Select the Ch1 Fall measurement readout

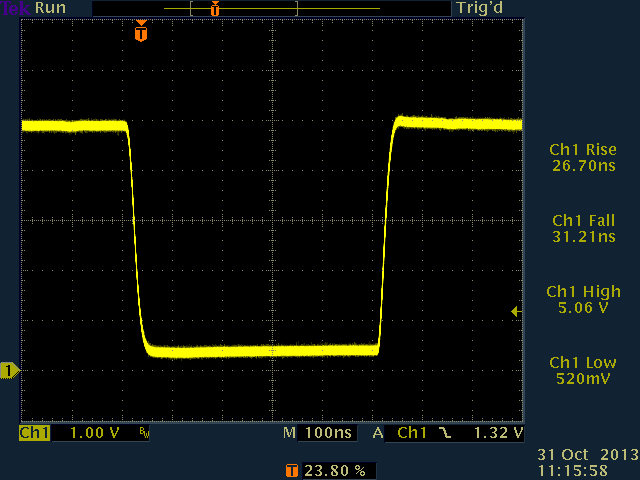581,228
